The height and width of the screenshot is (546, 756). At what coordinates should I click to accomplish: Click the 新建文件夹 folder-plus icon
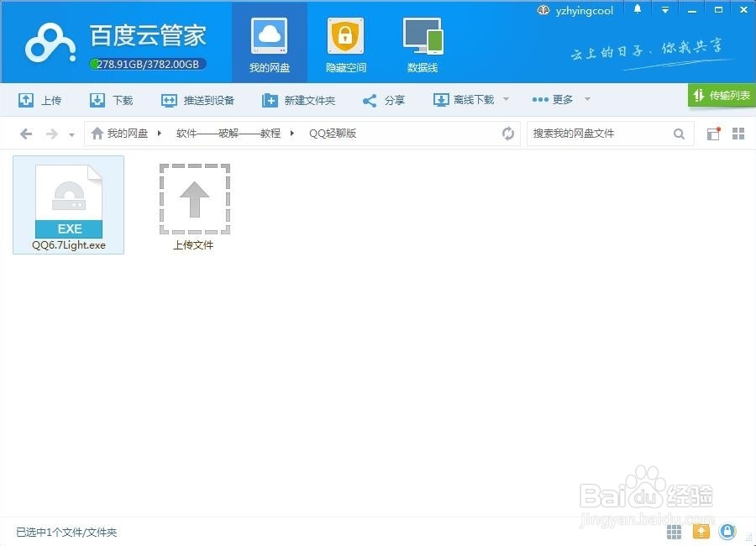pos(270,100)
